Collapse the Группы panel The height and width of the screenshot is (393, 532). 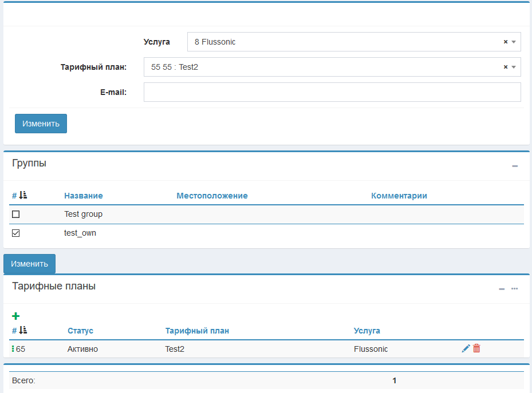click(514, 166)
